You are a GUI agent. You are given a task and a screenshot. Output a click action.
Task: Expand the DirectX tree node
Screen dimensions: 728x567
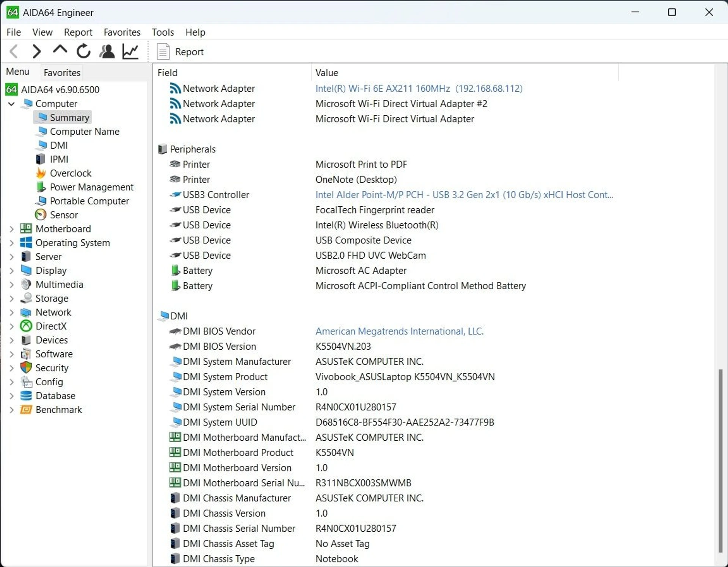click(11, 326)
